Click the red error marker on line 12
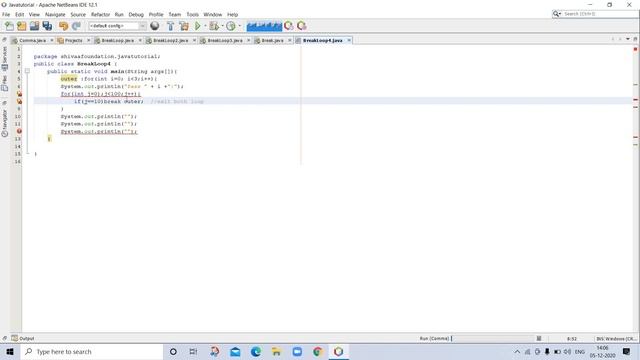 19,131
